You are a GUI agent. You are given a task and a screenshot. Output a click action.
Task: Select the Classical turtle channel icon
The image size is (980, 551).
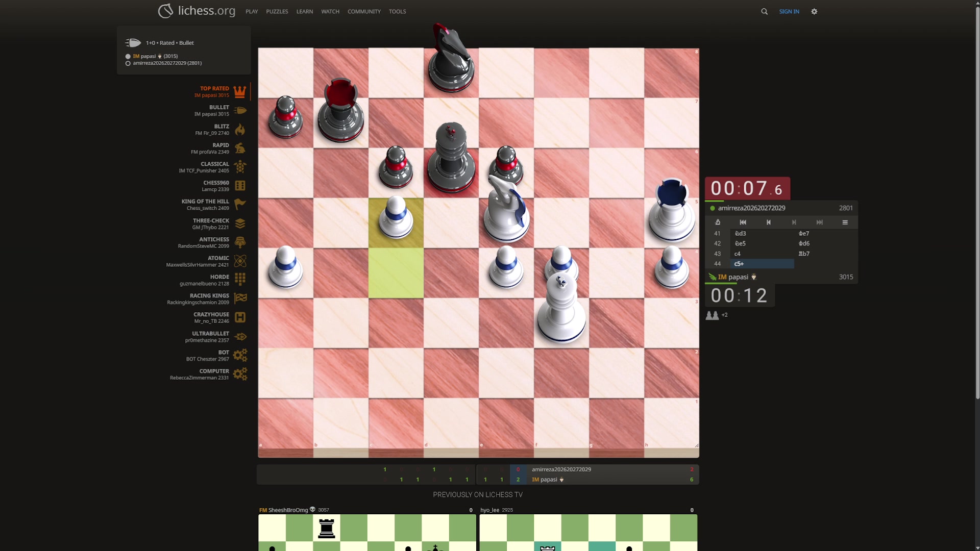(240, 167)
